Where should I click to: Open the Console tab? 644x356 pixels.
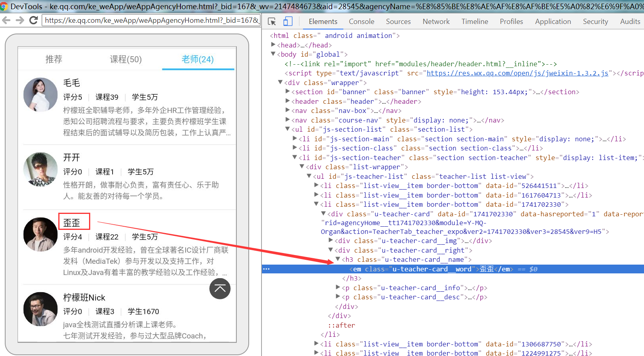pos(361,22)
